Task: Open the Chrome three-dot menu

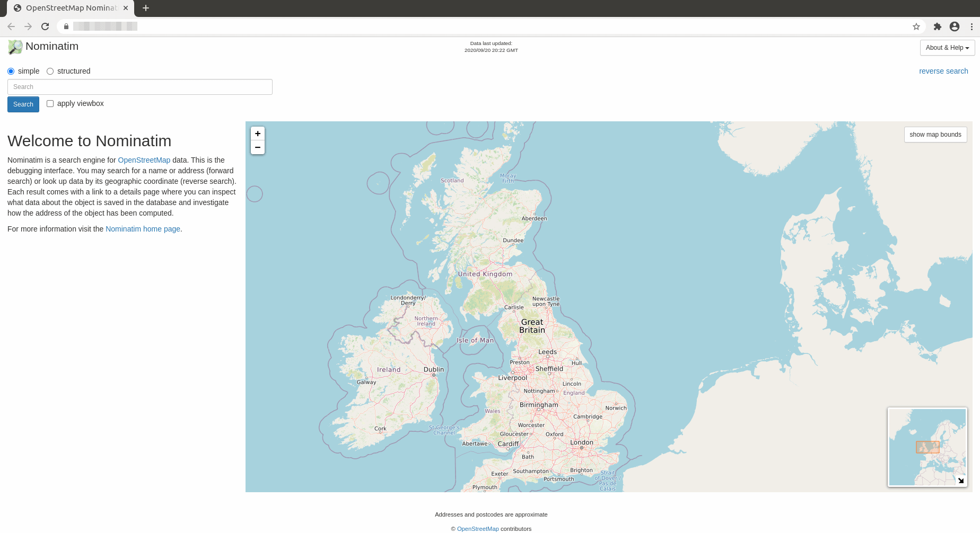Action: click(x=972, y=26)
